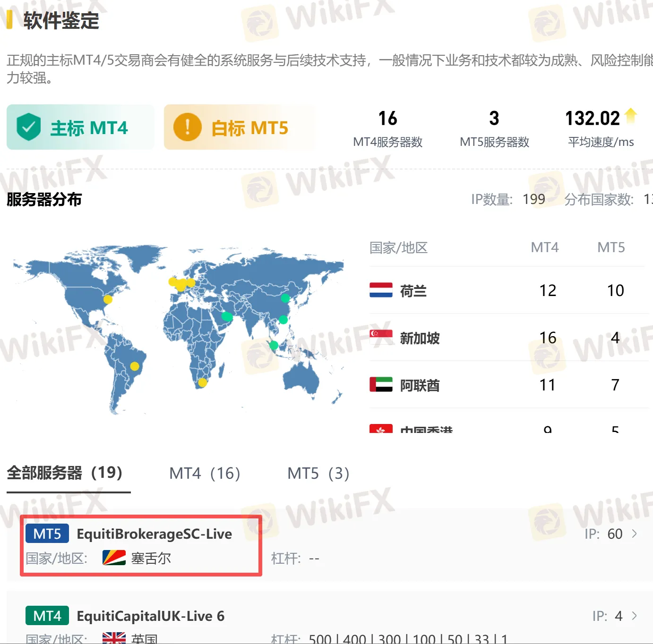Switch to the 全部服务器 (19) tab
This screenshot has width=653, height=644.
65,473
